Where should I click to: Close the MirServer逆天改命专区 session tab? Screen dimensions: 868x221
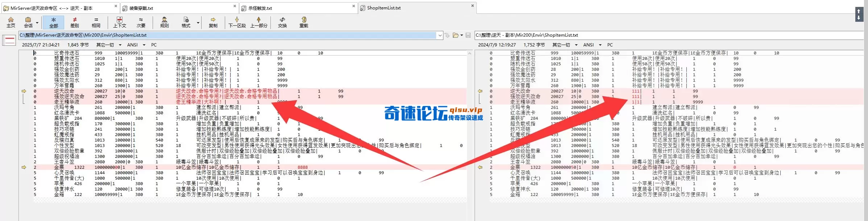tap(116, 6)
